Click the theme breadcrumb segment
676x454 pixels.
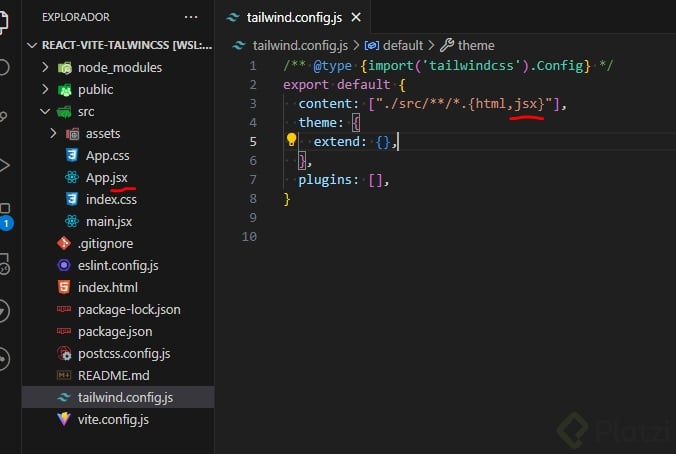click(x=476, y=45)
